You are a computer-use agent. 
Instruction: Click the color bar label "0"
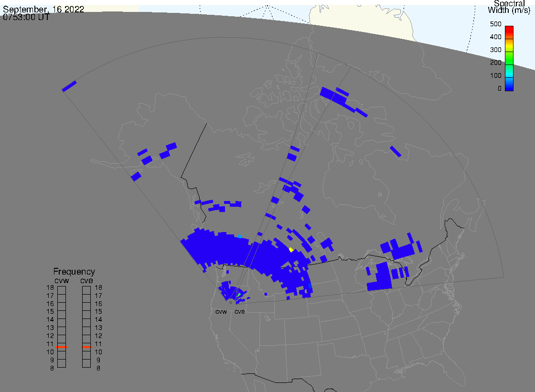pyautogui.click(x=500, y=89)
